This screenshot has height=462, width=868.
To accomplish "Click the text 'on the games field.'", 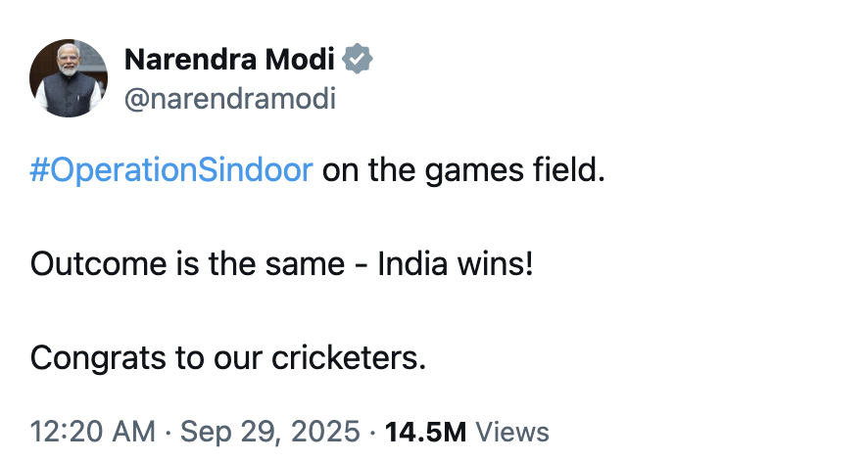I will 464,170.
